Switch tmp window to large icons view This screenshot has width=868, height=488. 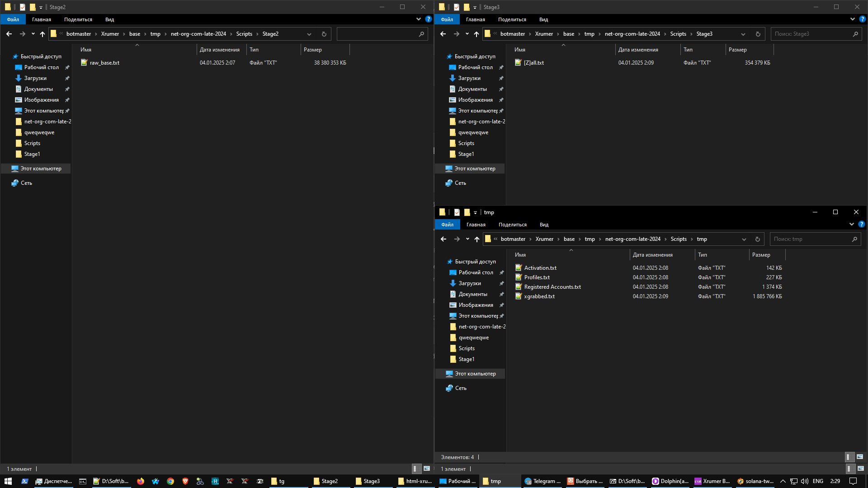coord(860,457)
